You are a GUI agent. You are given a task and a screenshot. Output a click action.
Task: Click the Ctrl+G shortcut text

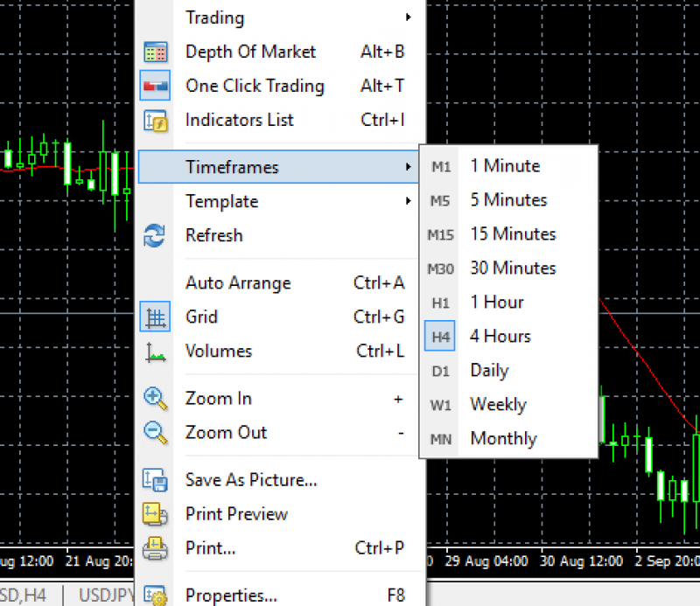379,317
